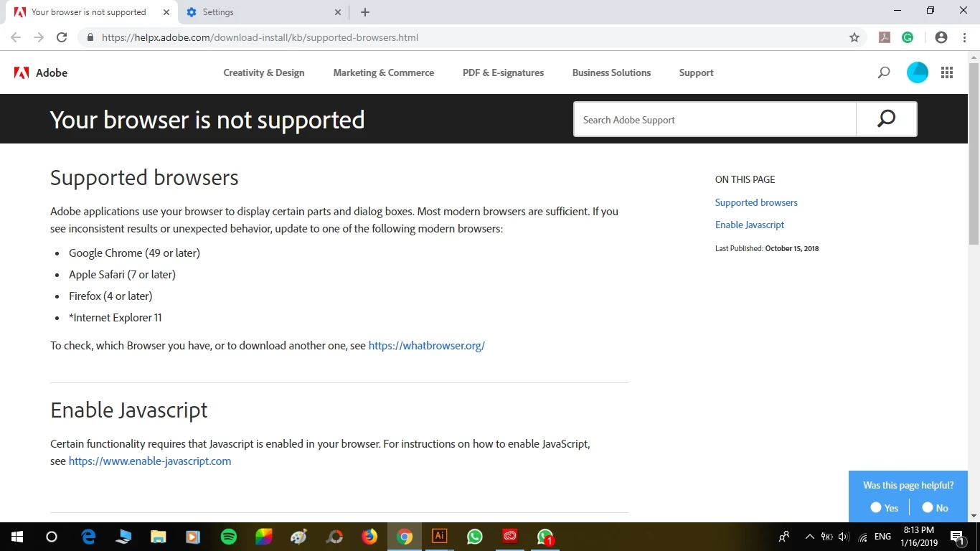Click the Adobe logo in site header

coord(22,72)
